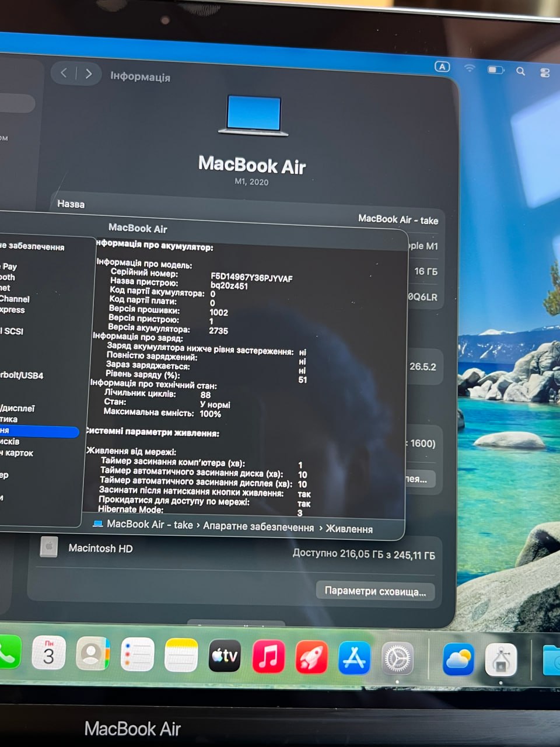Click 'Живлення' in the path bar

349,529
